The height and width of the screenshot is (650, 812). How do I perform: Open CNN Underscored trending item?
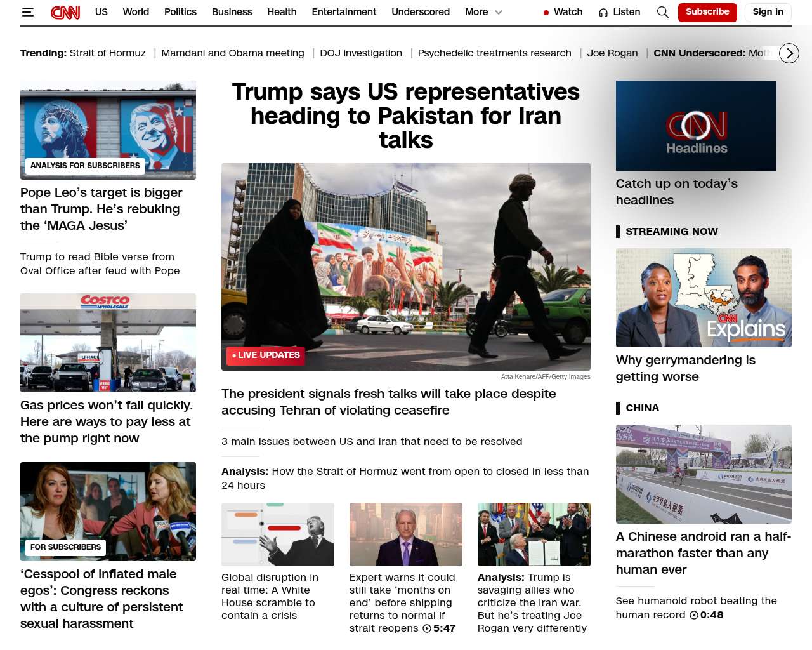coord(713,53)
